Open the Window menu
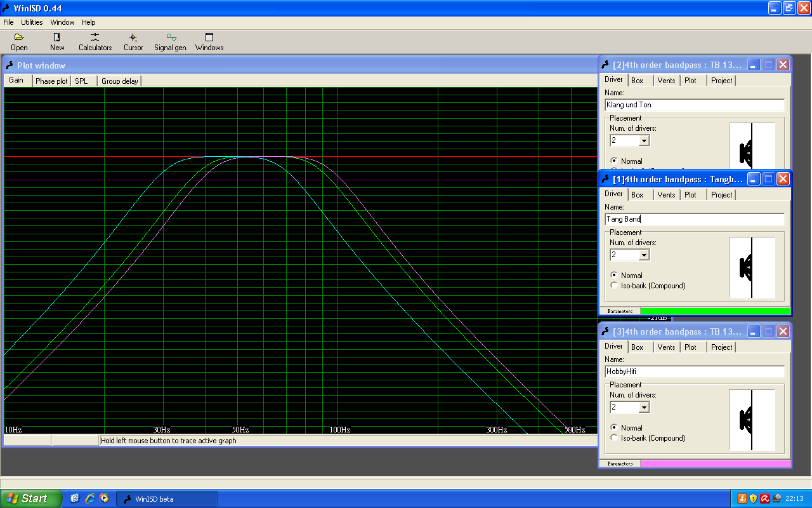812x508 pixels. [x=63, y=22]
